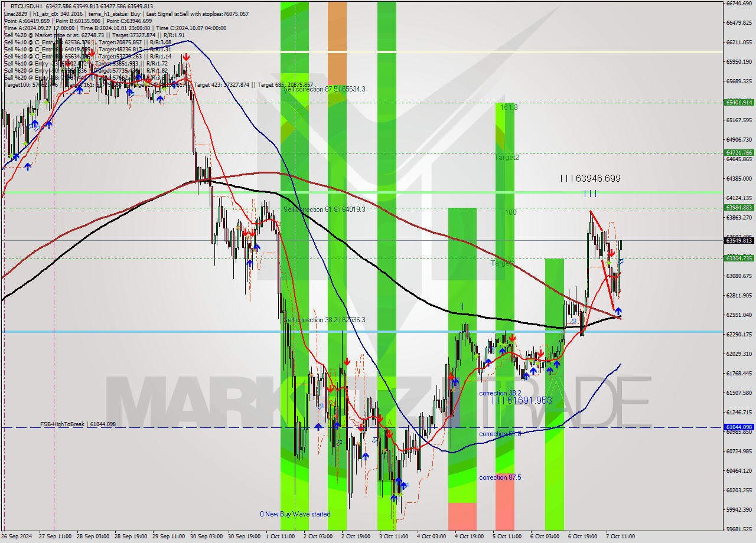This screenshot has width=756, height=543.
Task: Click the '100' Fibonacci level label
Action: click(x=510, y=212)
